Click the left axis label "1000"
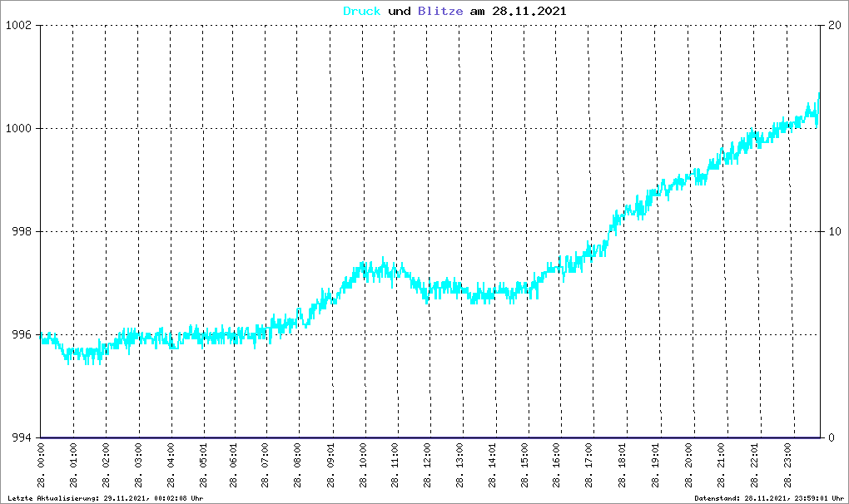Viewport: 849px width, 504px height. pyautogui.click(x=18, y=129)
